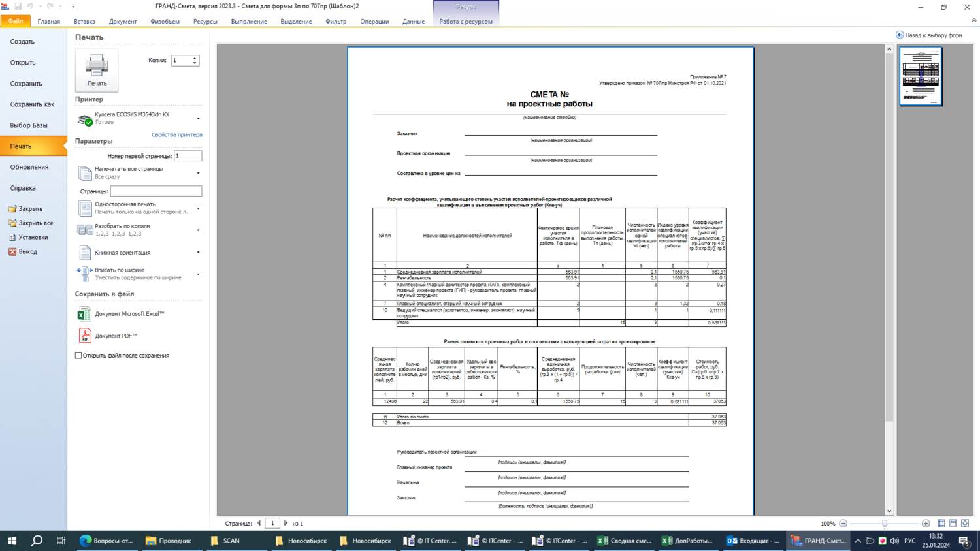Open the 'Свойства принтера' link
This screenshot has width=980, height=551.
tap(177, 135)
